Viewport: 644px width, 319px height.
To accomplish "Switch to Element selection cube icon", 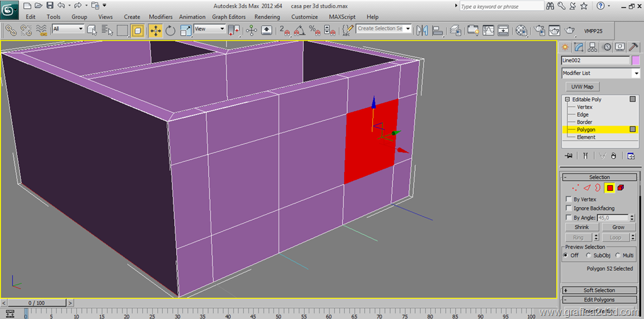I will (x=621, y=188).
